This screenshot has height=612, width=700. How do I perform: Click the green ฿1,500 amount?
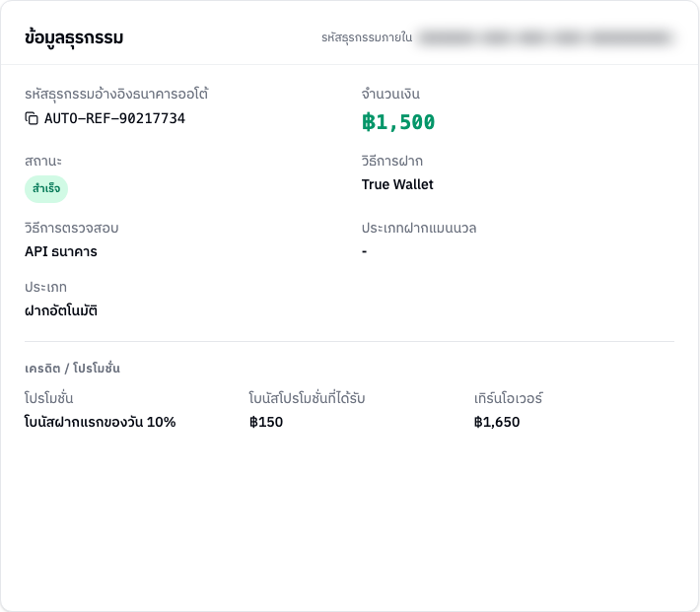pyautogui.click(x=398, y=122)
